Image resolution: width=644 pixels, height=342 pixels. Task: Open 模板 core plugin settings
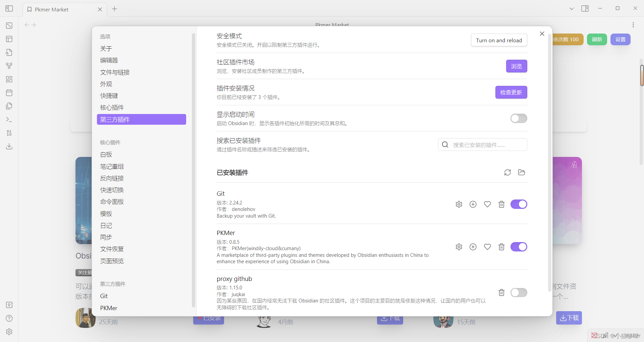pos(142,214)
